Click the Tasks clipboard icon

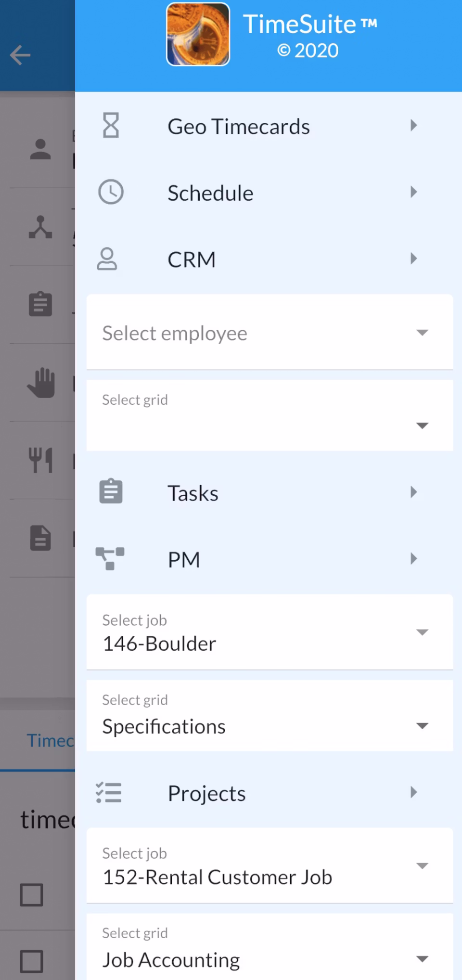coord(110,491)
